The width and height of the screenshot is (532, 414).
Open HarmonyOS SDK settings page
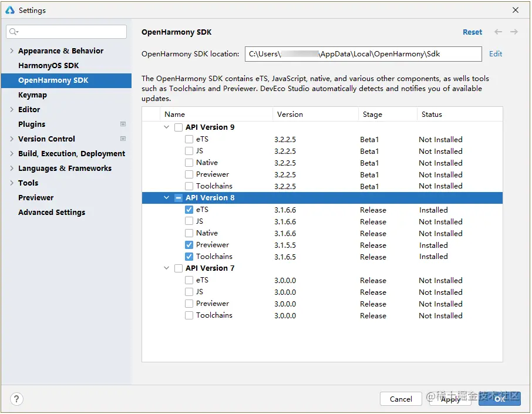[x=49, y=66]
